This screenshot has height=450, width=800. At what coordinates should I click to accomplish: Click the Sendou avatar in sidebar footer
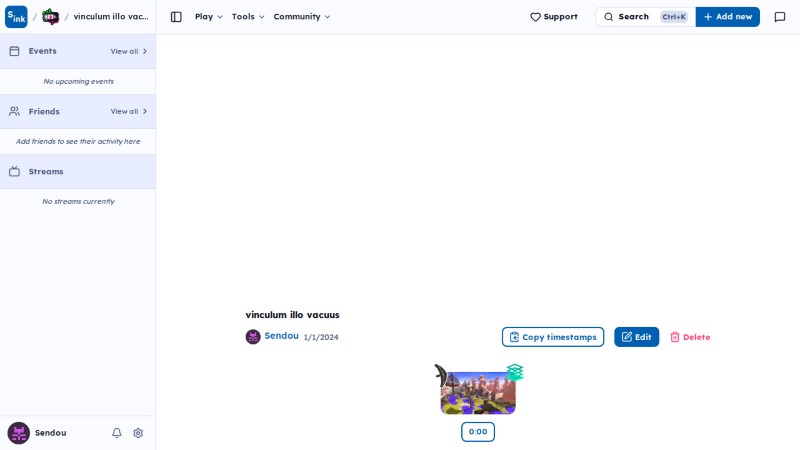click(18, 433)
